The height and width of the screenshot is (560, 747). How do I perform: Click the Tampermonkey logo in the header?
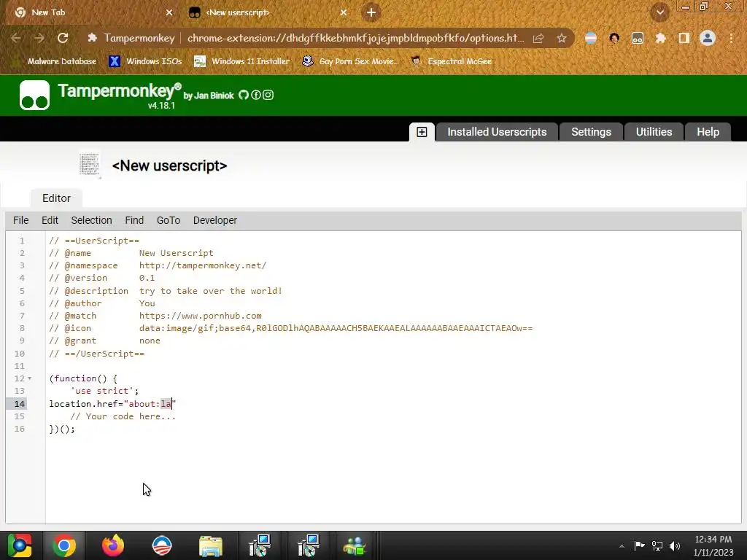[34, 96]
